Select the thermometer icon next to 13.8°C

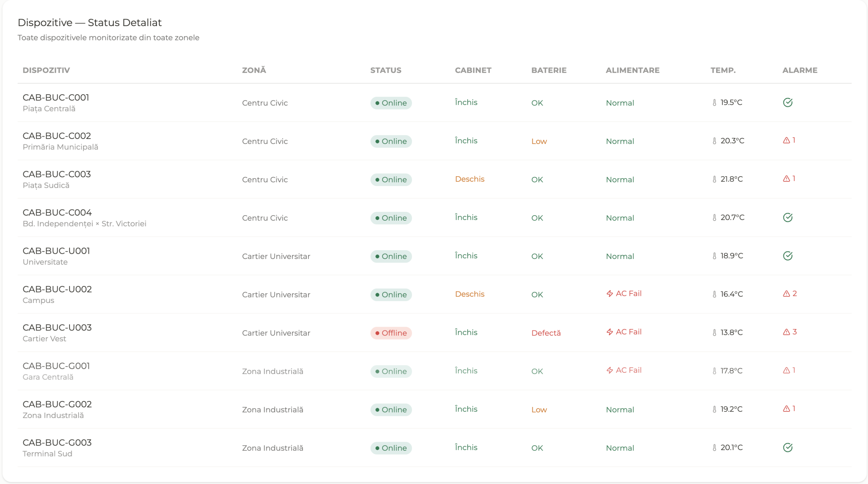click(714, 332)
